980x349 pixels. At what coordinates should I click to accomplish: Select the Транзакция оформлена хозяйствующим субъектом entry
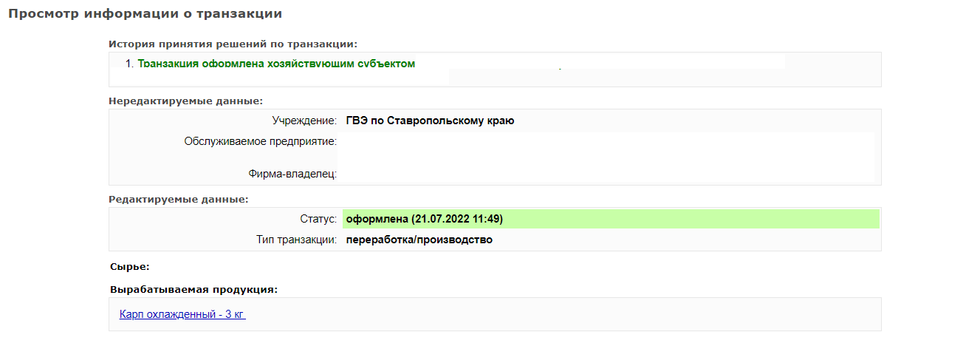(x=276, y=64)
